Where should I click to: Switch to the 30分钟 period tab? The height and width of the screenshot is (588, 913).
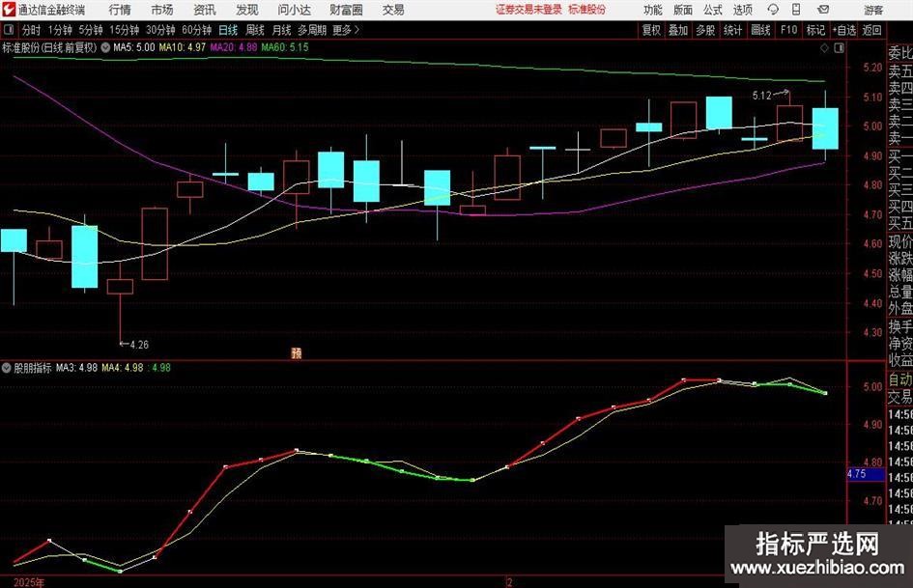pyautogui.click(x=160, y=30)
